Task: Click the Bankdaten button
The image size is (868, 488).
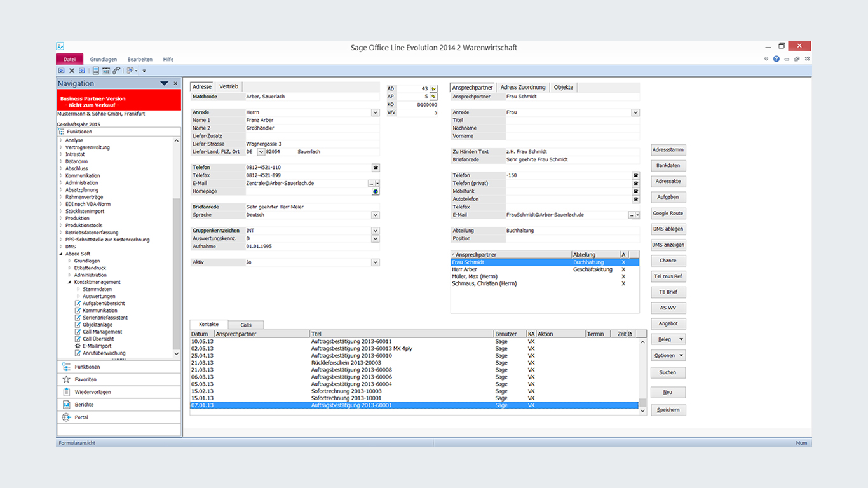Action: pyautogui.click(x=668, y=166)
